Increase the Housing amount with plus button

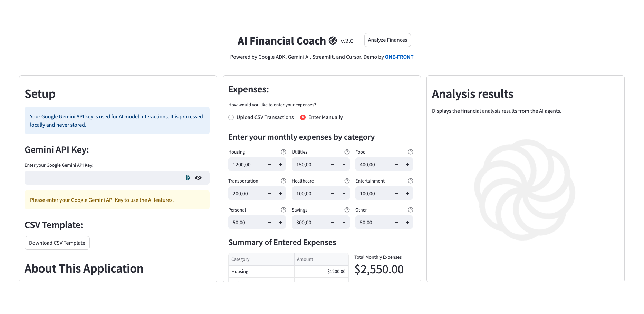pos(280,165)
